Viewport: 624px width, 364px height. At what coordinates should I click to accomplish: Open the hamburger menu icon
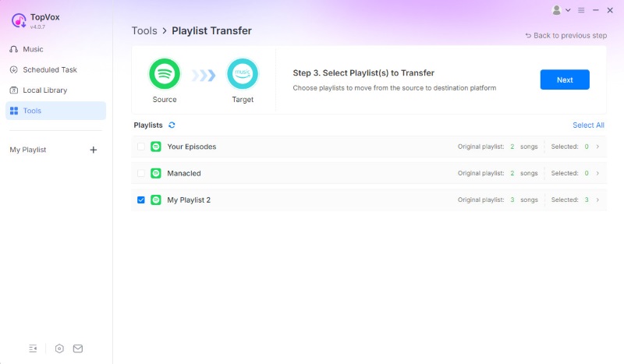click(581, 10)
